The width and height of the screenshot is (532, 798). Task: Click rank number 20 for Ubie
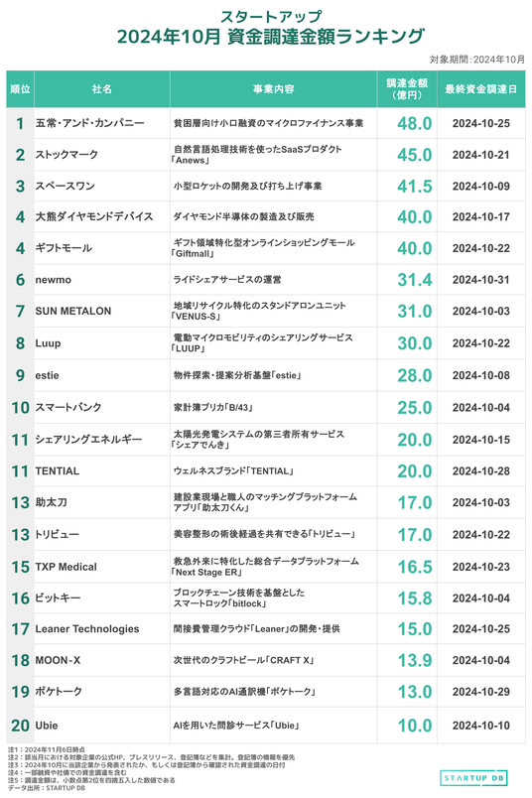coord(21,726)
